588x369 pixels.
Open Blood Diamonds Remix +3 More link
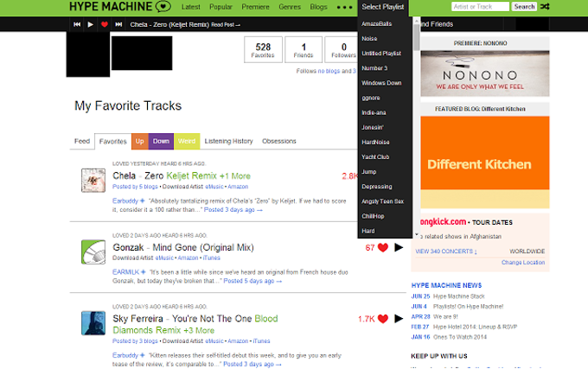click(x=195, y=324)
